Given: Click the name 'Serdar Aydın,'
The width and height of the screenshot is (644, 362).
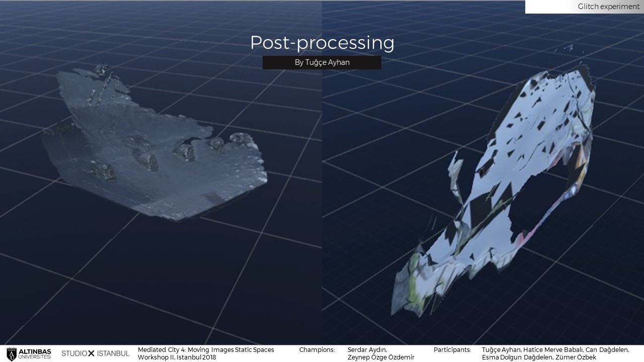Looking at the screenshot, I should (x=367, y=350).
